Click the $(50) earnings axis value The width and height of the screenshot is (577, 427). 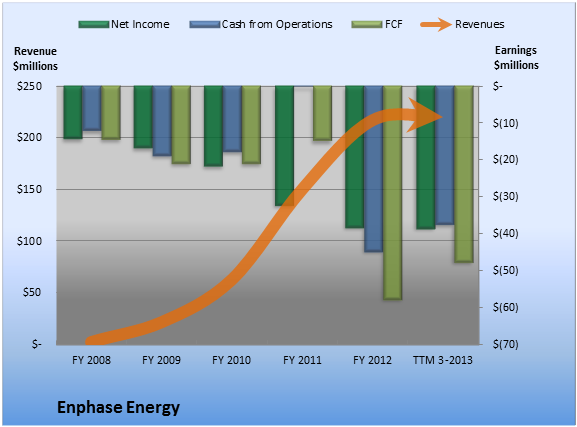coord(506,270)
